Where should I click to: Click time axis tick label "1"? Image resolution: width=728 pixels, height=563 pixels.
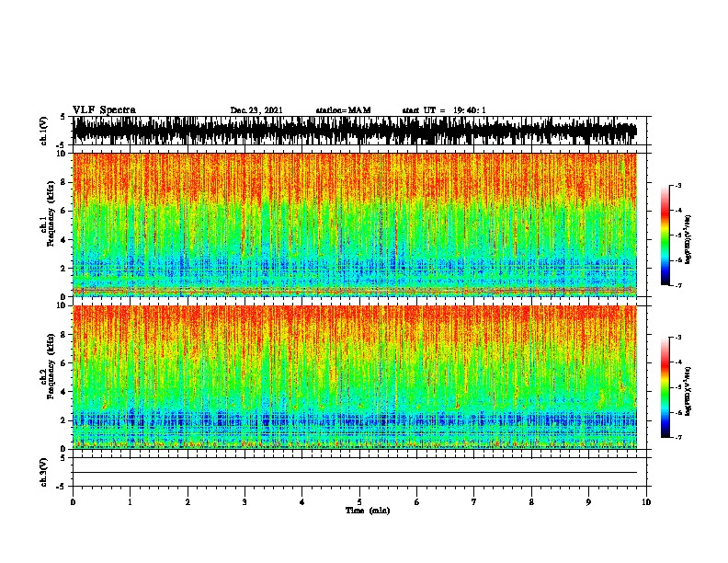tap(130, 501)
